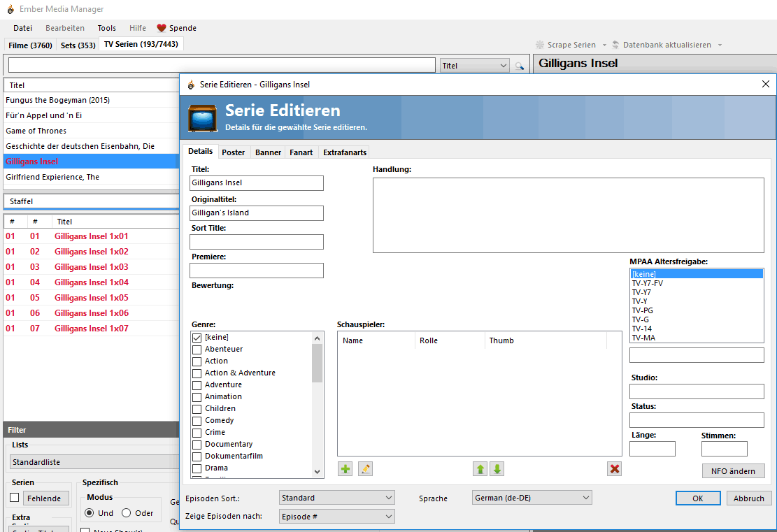Tick the Documentary genre checkbox
Image resolution: width=777 pixels, height=532 pixels.
197,445
